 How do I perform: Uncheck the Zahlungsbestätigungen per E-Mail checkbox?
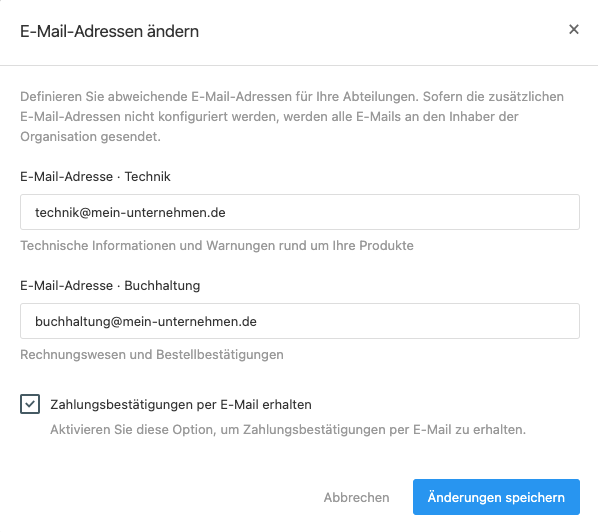click(30, 404)
